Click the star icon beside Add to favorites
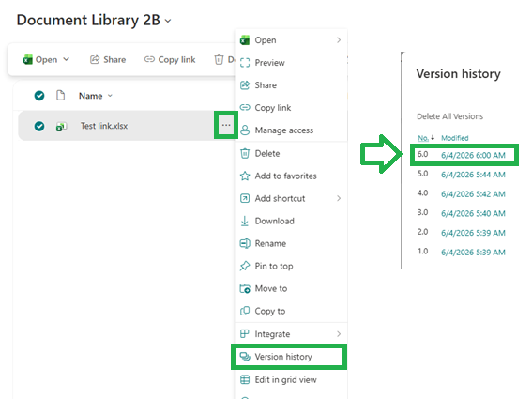 click(x=245, y=176)
